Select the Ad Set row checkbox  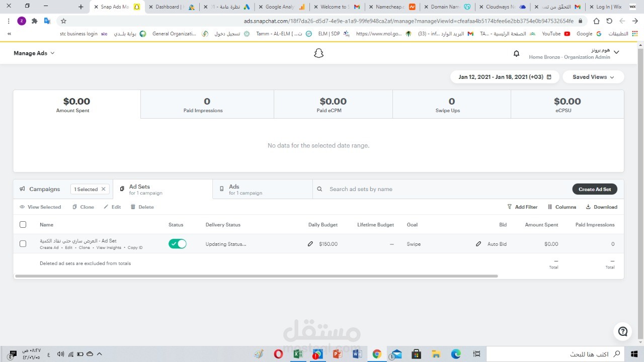(x=23, y=244)
